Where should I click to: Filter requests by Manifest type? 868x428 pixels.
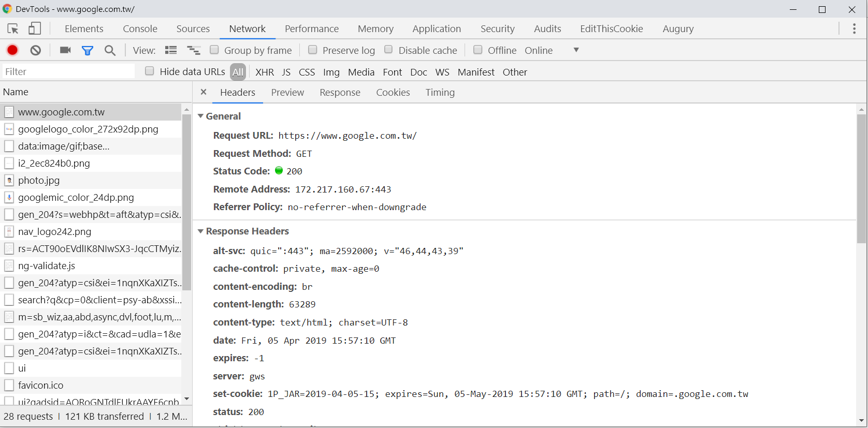476,72
